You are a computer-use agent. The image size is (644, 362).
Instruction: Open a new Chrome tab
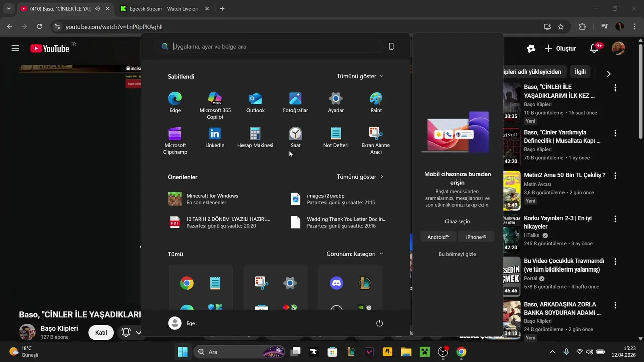coord(222,9)
